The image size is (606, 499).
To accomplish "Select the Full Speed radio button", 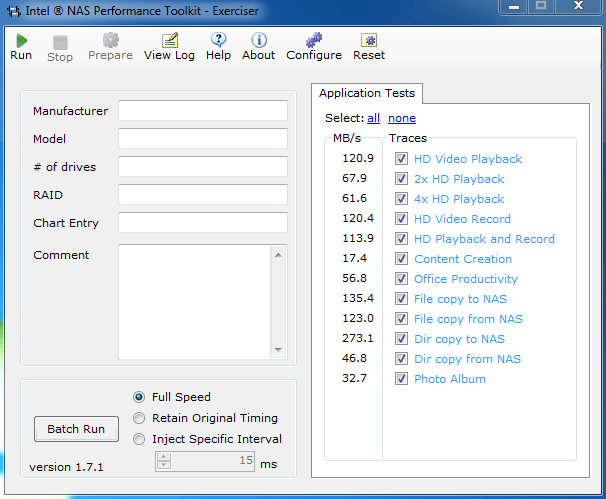I will 140,397.
